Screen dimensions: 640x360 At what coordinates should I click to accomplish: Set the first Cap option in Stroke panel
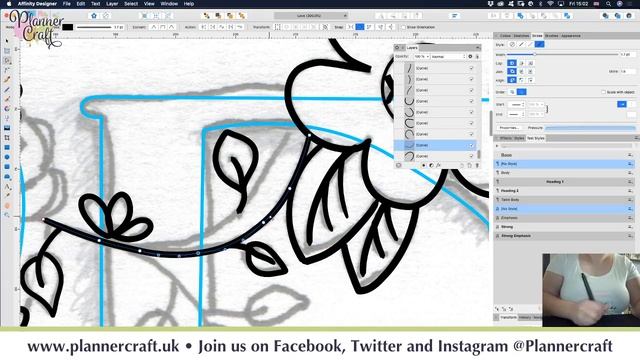coord(511,63)
